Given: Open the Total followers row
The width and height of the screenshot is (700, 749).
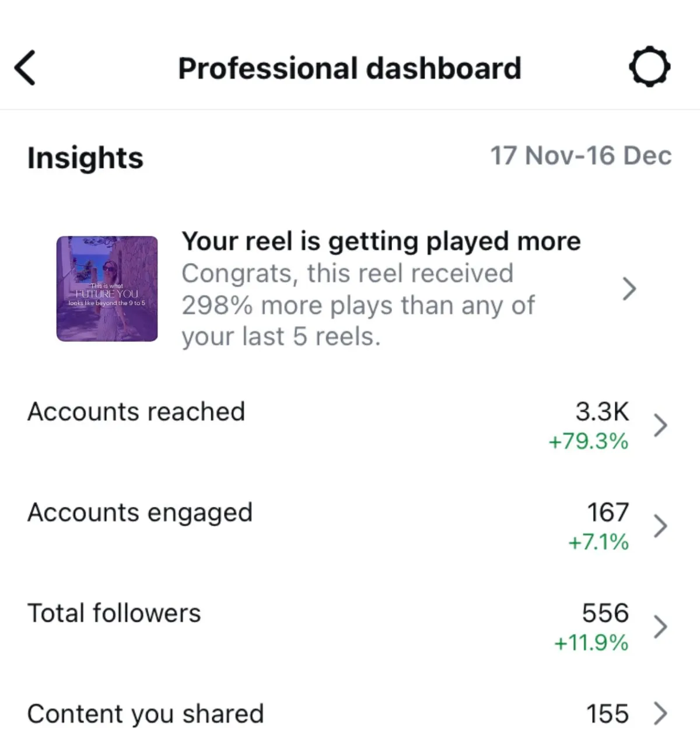Looking at the screenshot, I should [x=350, y=627].
